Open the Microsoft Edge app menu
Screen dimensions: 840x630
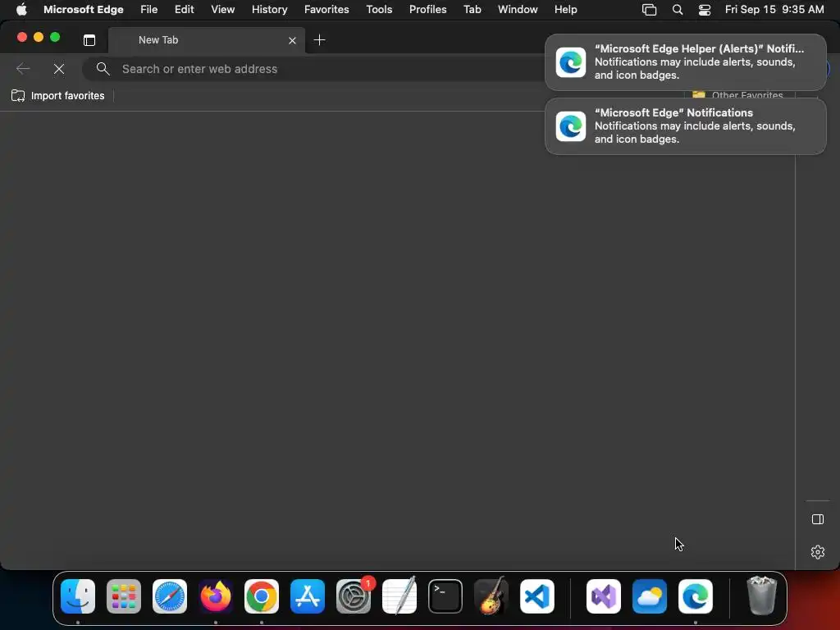click(x=84, y=10)
